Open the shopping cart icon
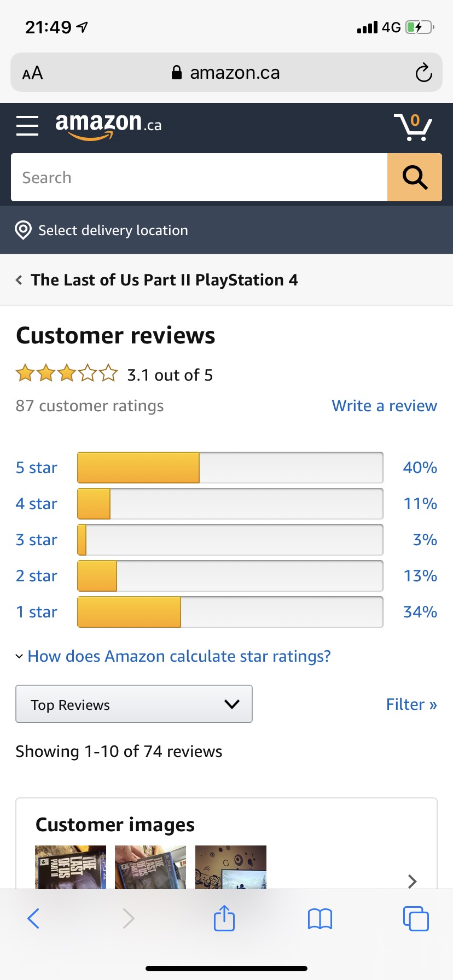Screen dimensions: 453x980 (x=413, y=127)
